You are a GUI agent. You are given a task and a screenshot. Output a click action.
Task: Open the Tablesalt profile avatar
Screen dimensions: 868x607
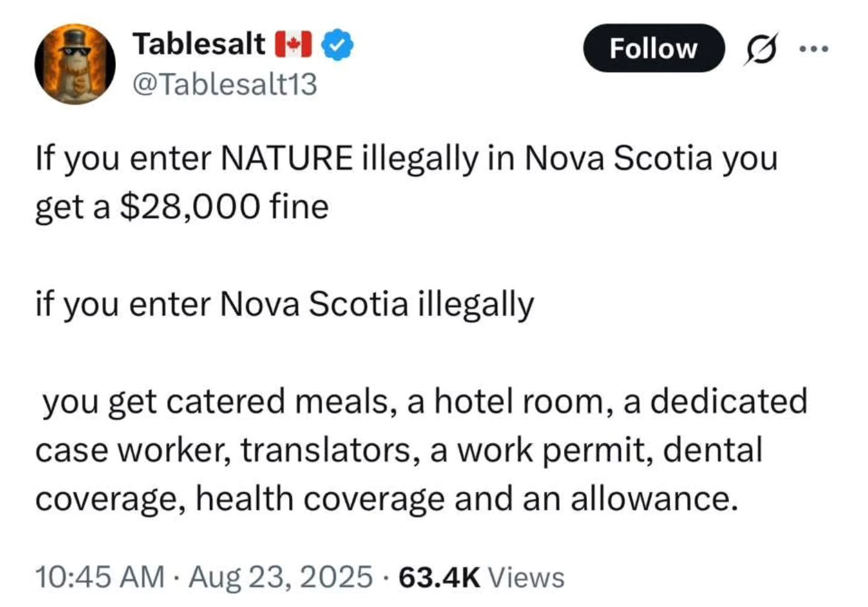(75, 65)
